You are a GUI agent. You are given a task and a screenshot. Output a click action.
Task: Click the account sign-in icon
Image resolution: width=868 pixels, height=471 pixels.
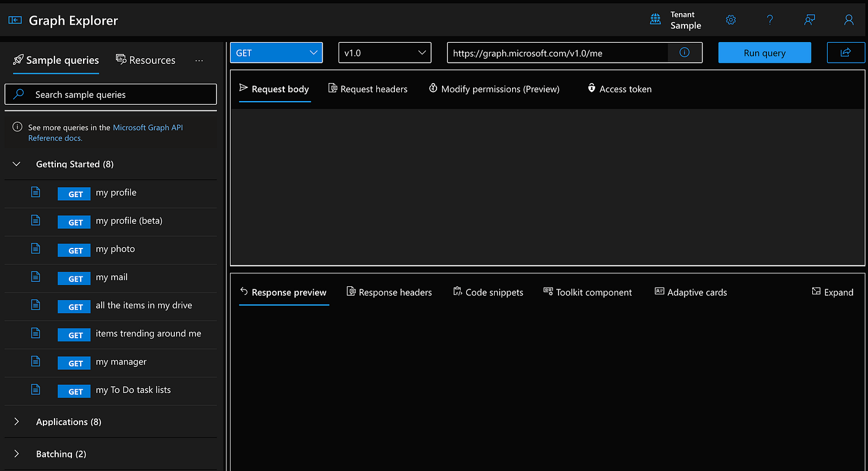(848, 19)
